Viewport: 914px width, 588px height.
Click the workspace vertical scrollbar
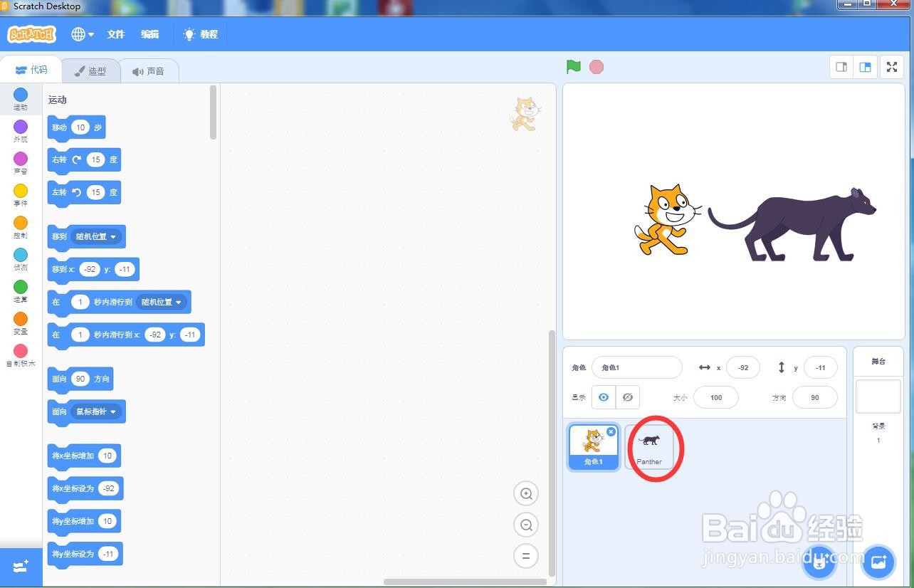click(551, 453)
